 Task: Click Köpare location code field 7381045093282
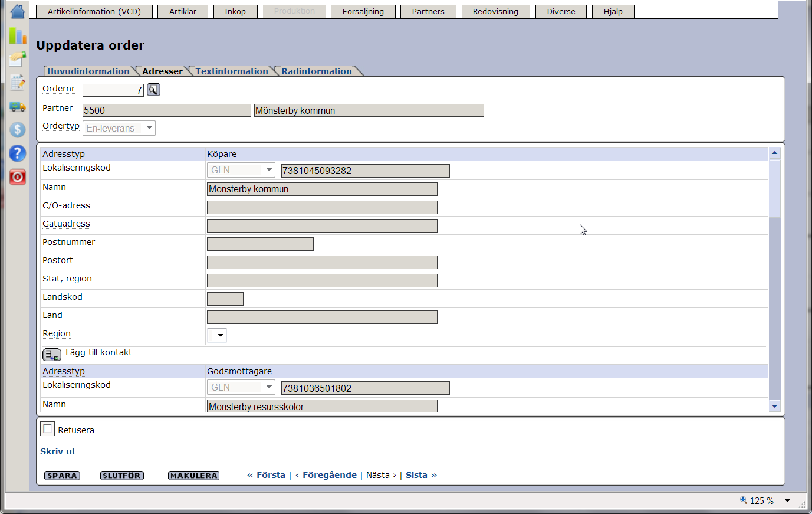click(x=366, y=171)
